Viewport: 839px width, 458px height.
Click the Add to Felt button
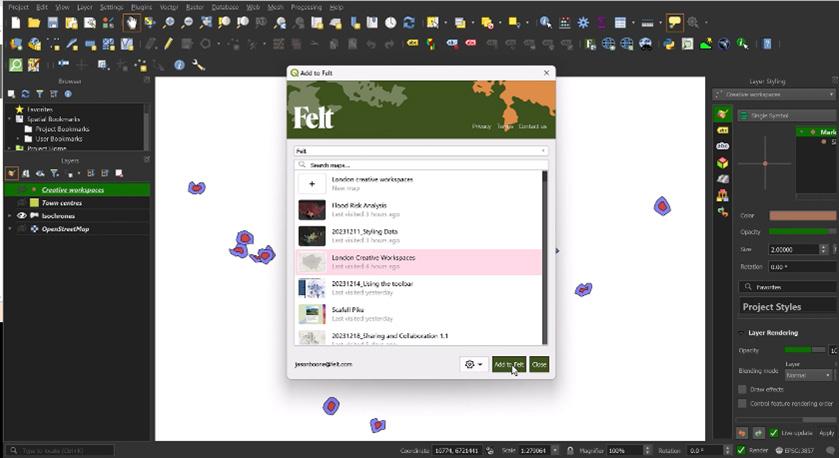509,364
